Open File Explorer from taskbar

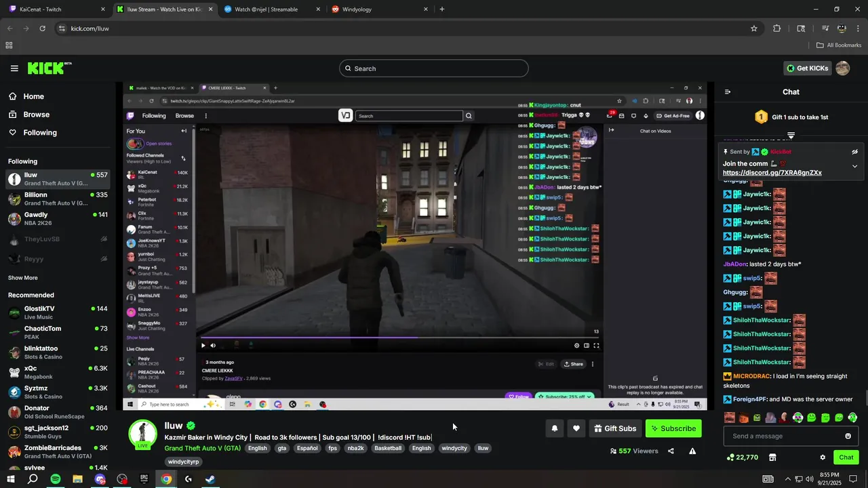click(x=77, y=479)
